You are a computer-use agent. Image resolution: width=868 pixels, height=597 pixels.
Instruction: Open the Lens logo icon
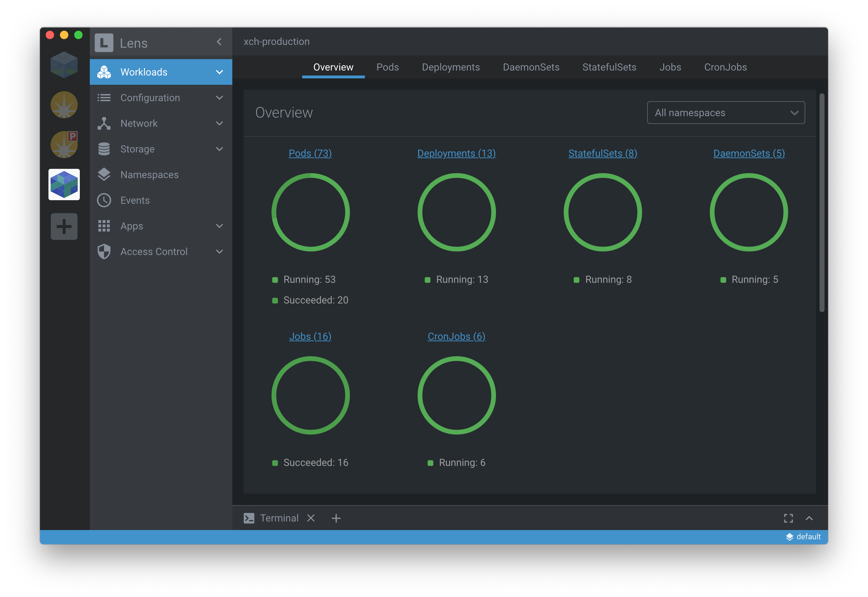[104, 43]
